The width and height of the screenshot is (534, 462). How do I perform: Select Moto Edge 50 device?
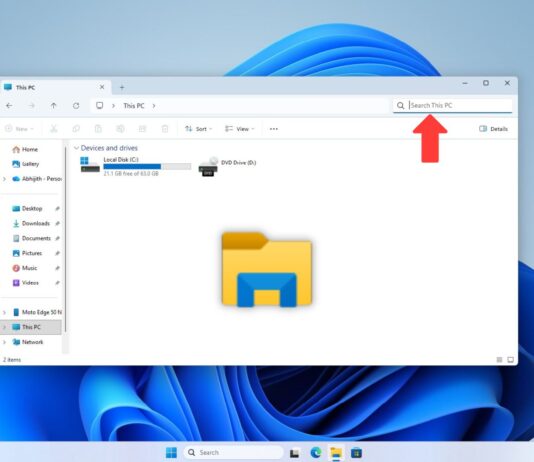pyautogui.click(x=37, y=312)
